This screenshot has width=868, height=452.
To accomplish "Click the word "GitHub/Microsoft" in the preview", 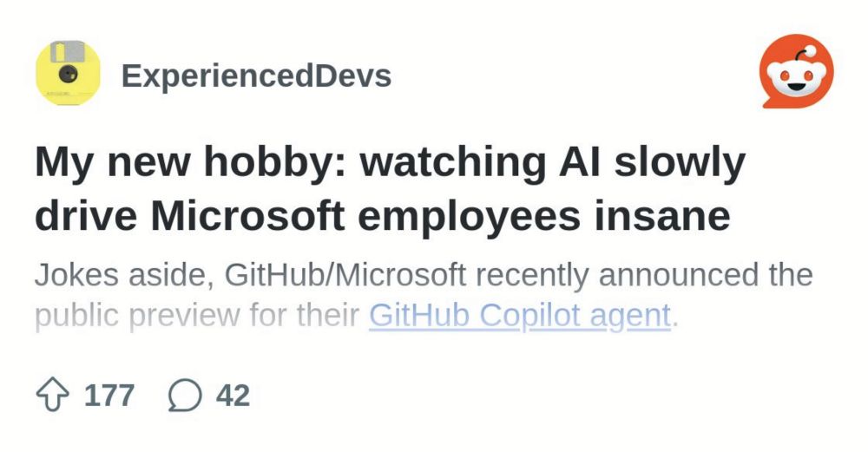I will point(345,274).
